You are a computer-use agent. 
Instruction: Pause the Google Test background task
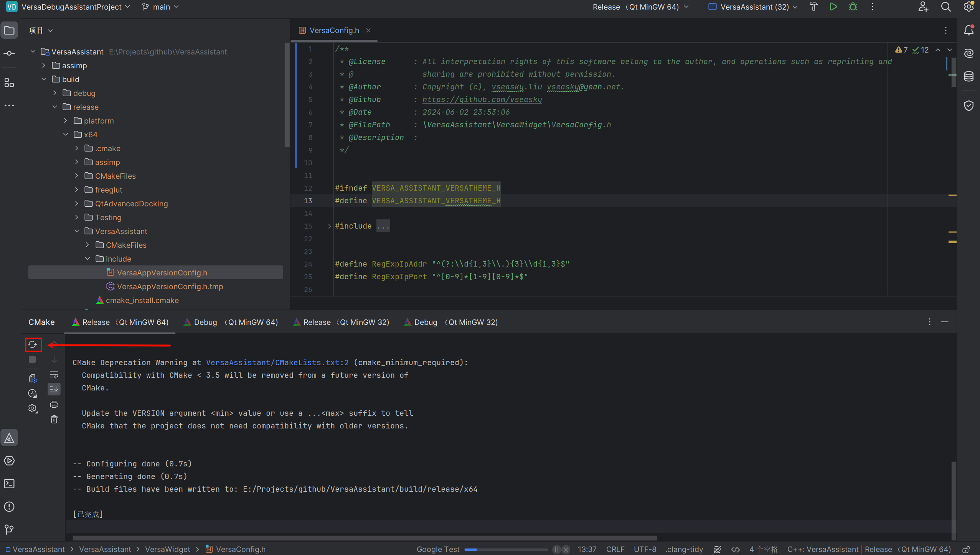point(556,550)
